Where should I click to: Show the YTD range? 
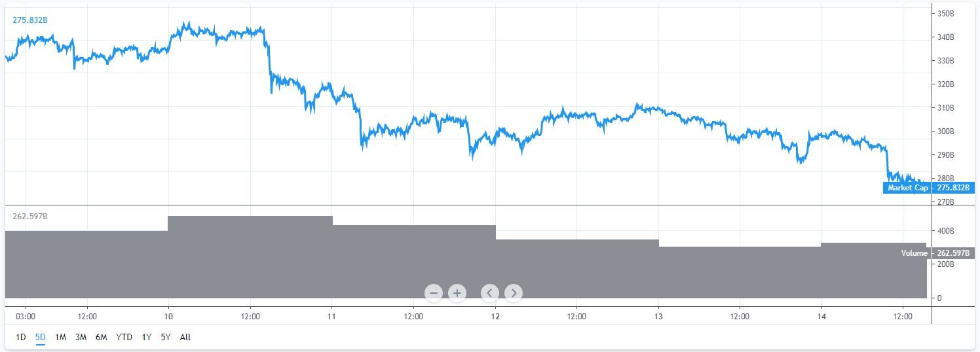(124, 338)
